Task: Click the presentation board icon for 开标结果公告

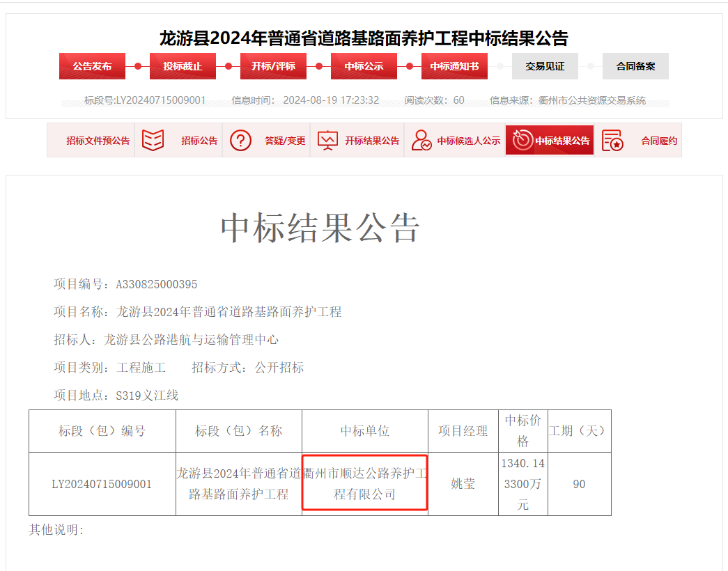Action: (327, 140)
